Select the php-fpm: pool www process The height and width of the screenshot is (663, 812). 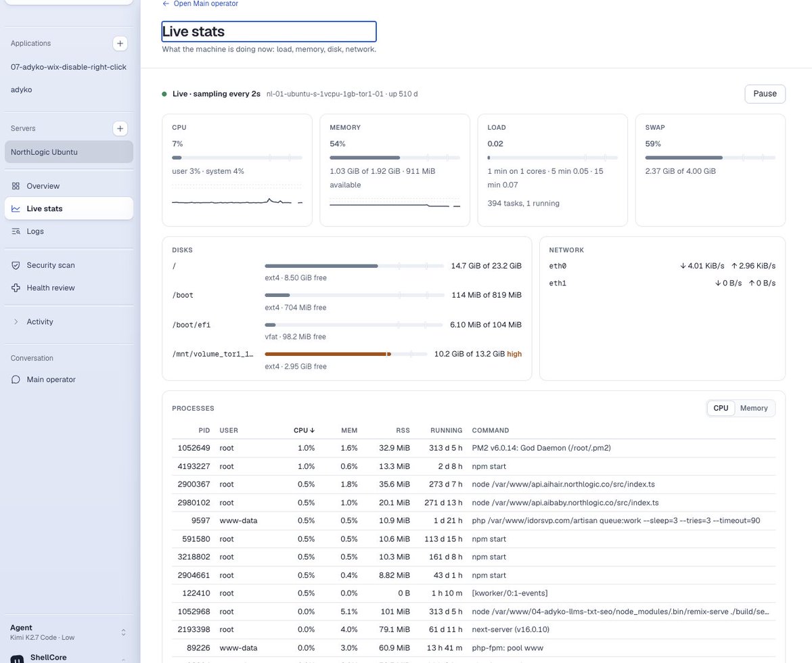click(474, 648)
